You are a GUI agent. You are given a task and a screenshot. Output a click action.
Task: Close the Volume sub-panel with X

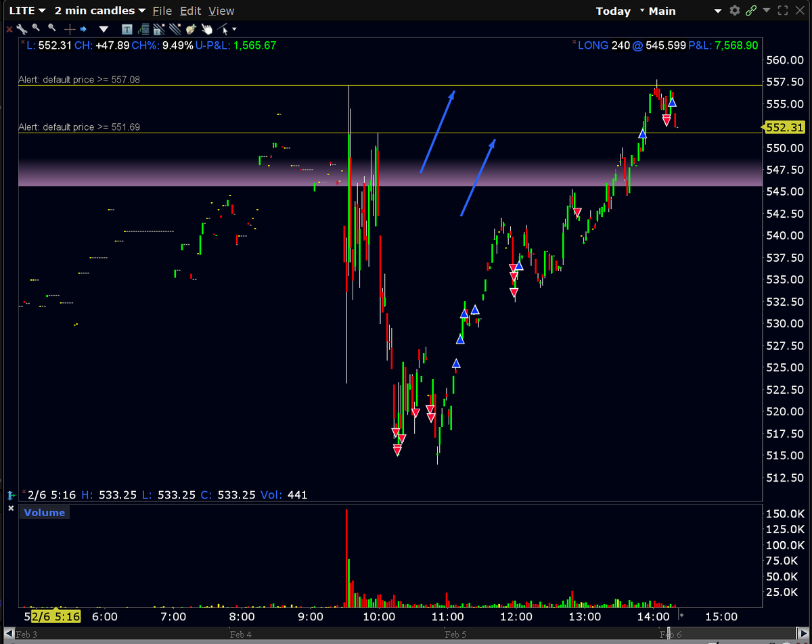pyautogui.click(x=10, y=507)
